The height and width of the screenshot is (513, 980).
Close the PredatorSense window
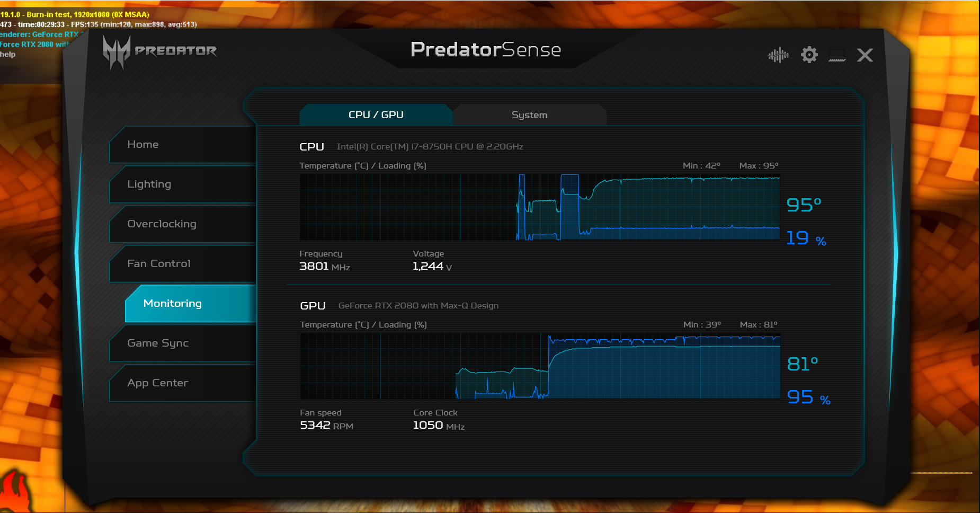click(865, 55)
